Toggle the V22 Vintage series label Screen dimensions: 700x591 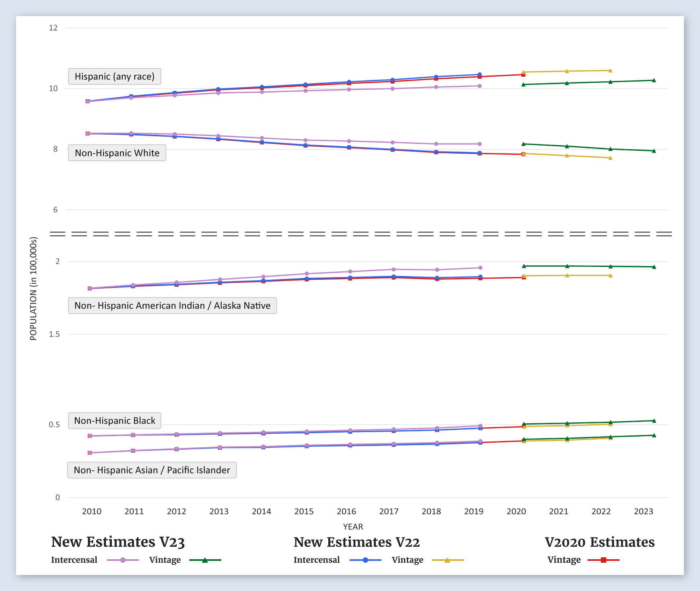point(407,560)
